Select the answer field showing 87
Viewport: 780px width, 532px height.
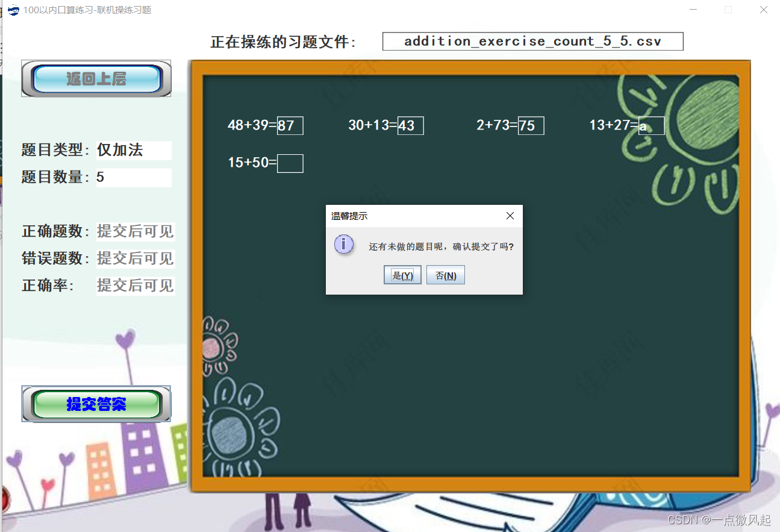290,125
